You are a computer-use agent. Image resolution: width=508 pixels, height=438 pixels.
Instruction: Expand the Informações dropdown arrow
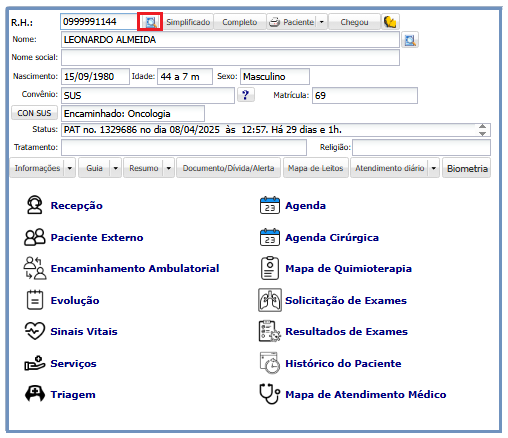(x=69, y=168)
